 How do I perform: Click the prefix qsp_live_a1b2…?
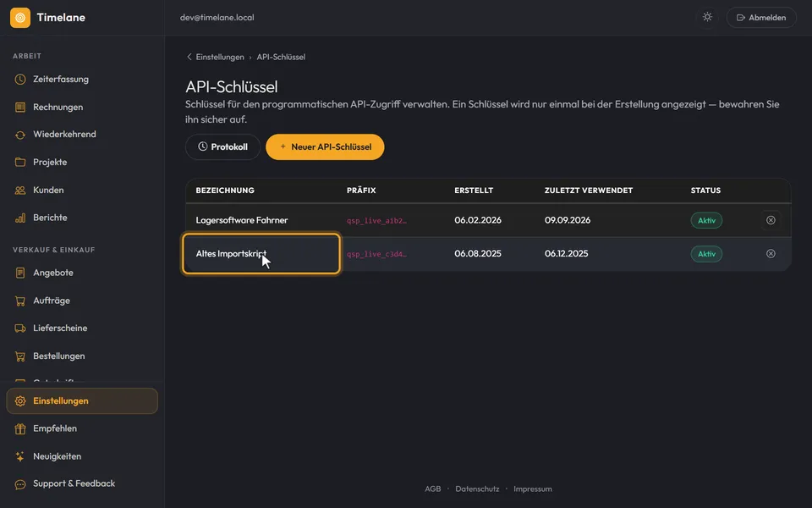pyautogui.click(x=376, y=221)
